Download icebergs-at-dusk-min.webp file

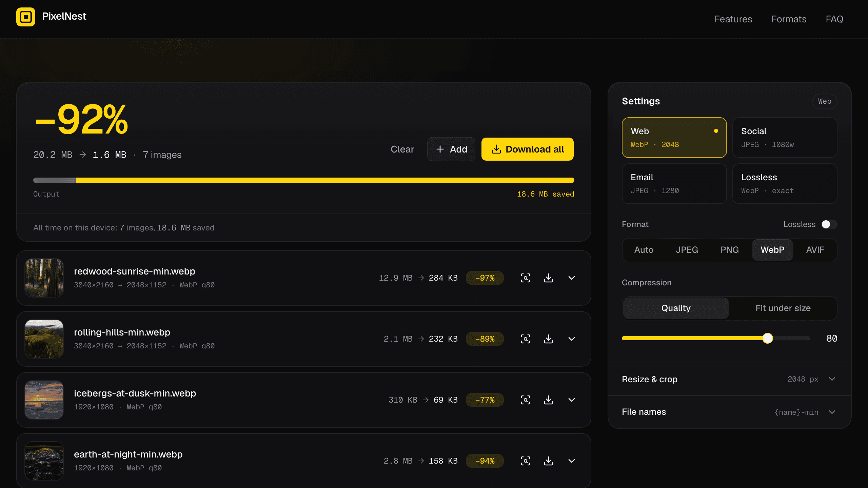[549, 400]
